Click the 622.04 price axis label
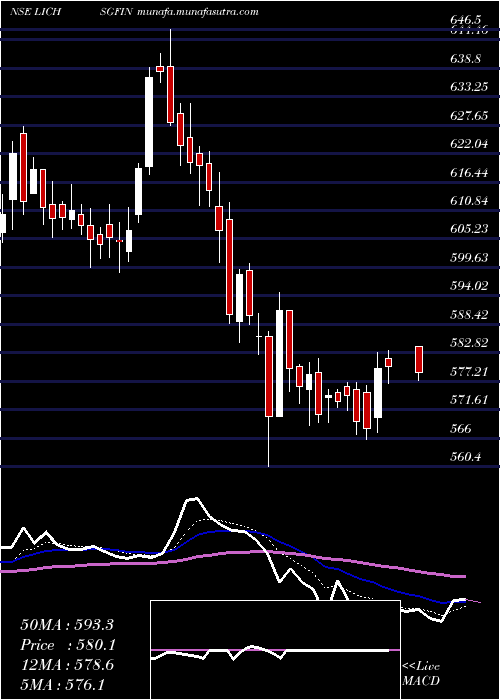Image resolution: width=500 pixels, height=700 pixels. pyautogui.click(x=468, y=144)
